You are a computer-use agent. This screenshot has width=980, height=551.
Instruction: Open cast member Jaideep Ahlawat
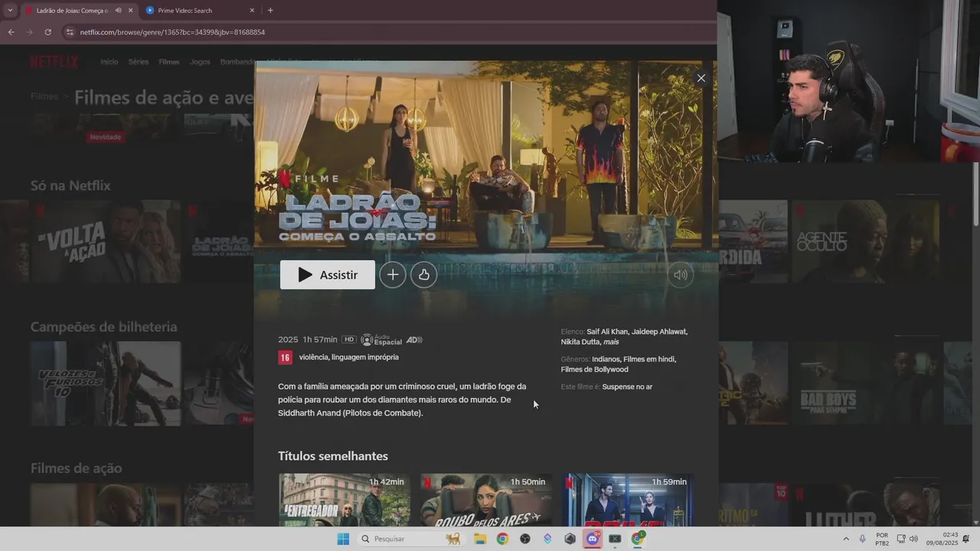[658, 331]
